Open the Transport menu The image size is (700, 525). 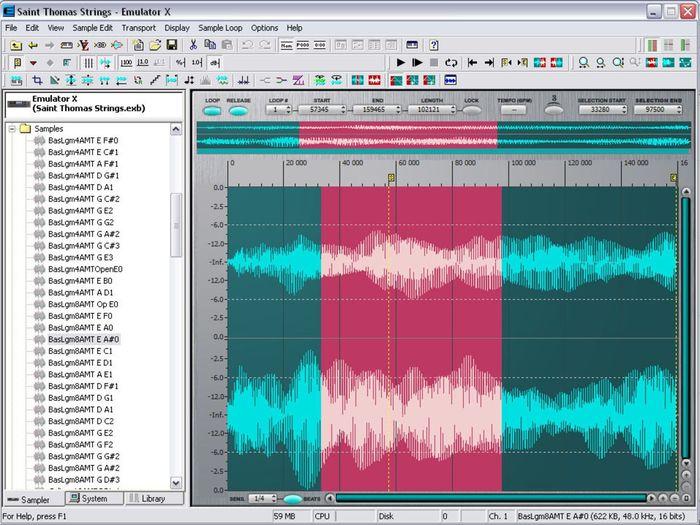coord(139,28)
